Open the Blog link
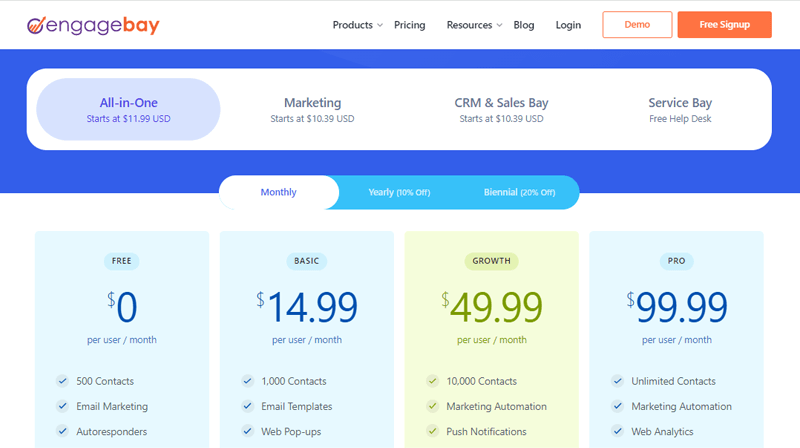This screenshot has width=800, height=448. [x=523, y=25]
